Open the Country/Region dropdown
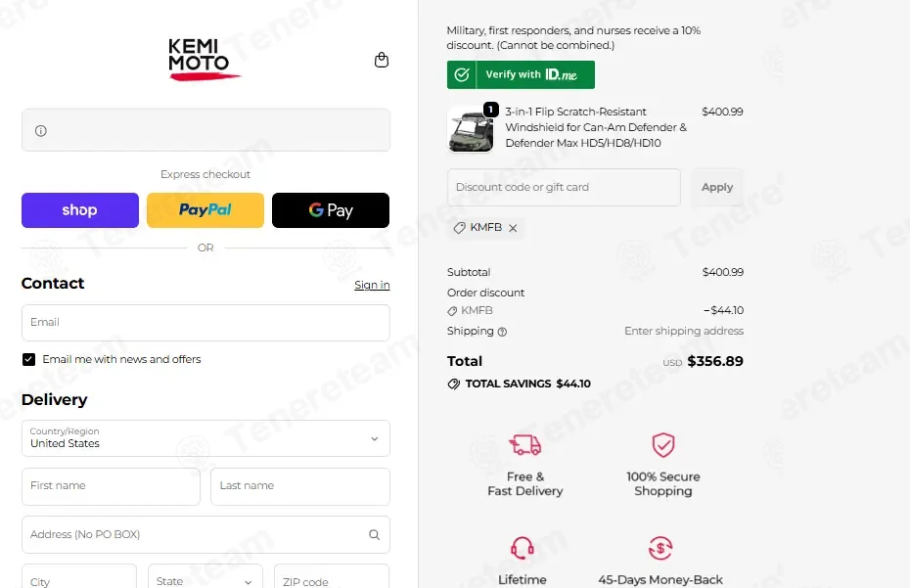 tap(205, 438)
